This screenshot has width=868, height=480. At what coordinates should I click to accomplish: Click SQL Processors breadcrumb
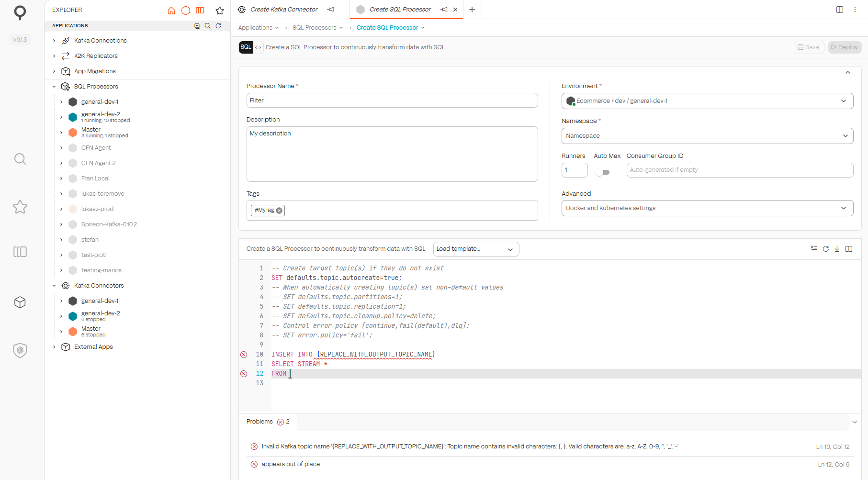pyautogui.click(x=315, y=28)
